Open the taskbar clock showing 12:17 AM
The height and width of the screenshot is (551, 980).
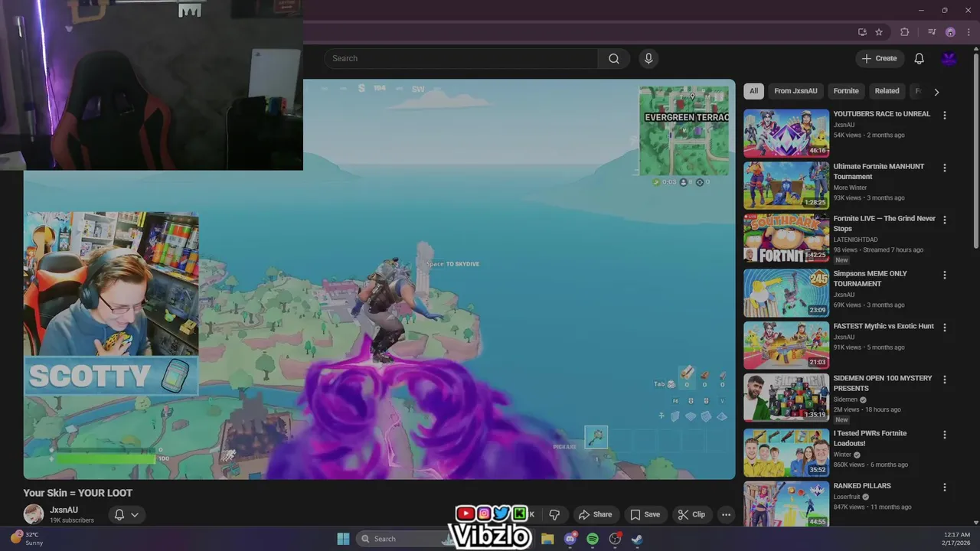click(x=956, y=538)
